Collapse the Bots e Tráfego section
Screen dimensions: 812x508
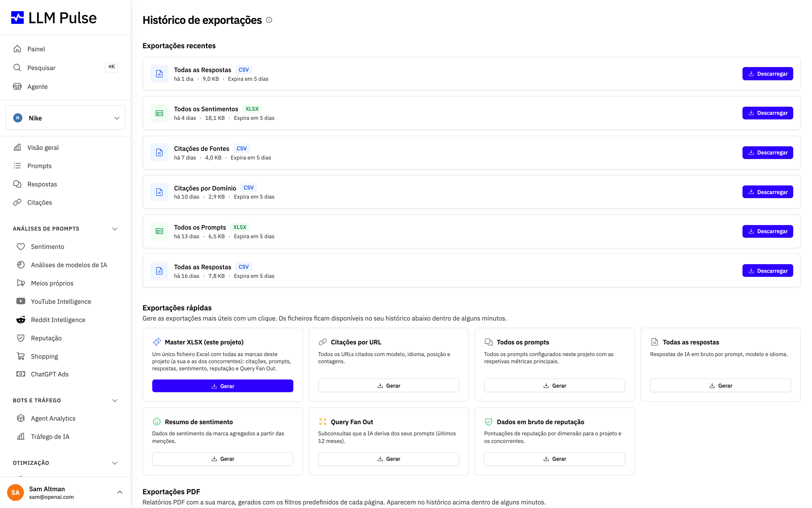click(115, 401)
